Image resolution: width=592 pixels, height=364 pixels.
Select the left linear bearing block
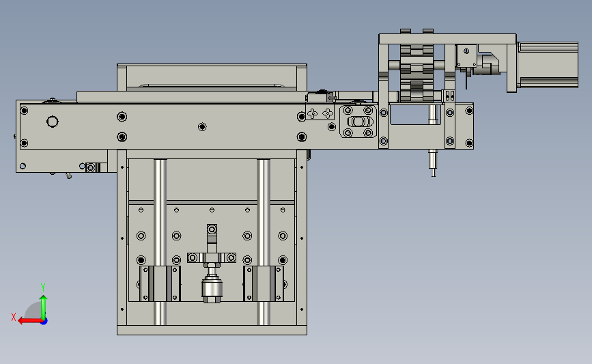[x=160, y=283]
